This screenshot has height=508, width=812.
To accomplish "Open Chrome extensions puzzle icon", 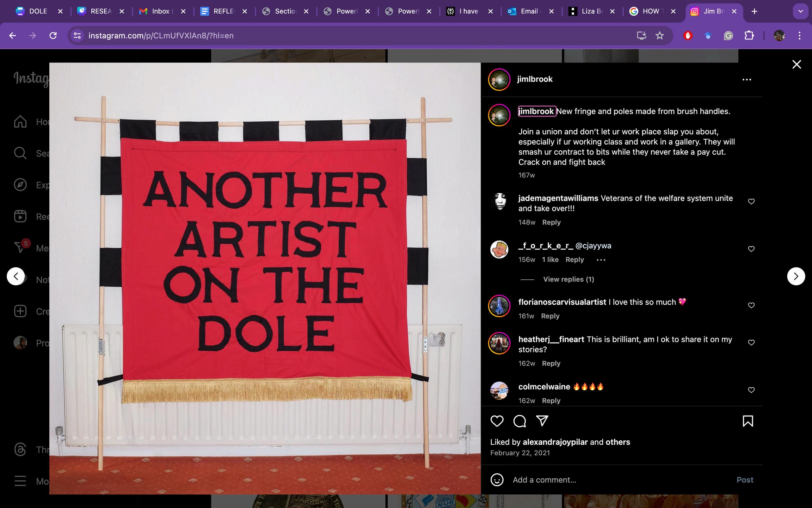I will (749, 36).
